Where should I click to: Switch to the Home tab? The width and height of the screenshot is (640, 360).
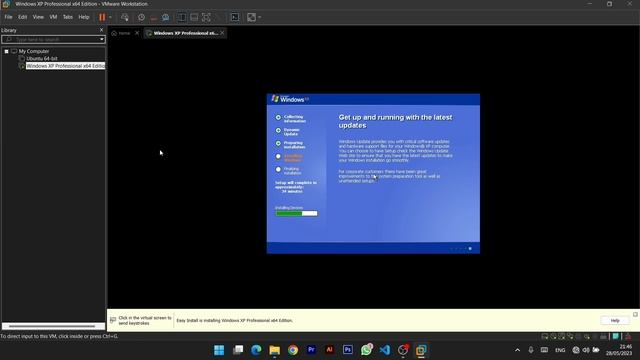(121, 33)
